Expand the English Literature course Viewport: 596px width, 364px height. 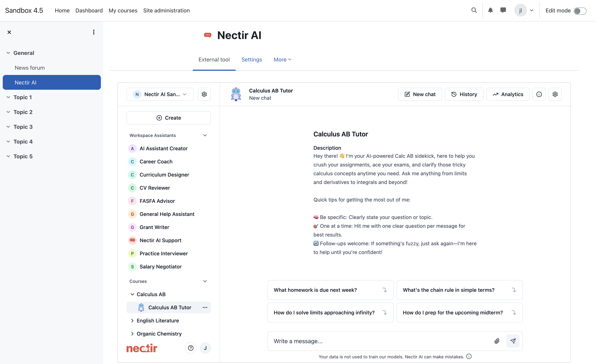point(132,321)
